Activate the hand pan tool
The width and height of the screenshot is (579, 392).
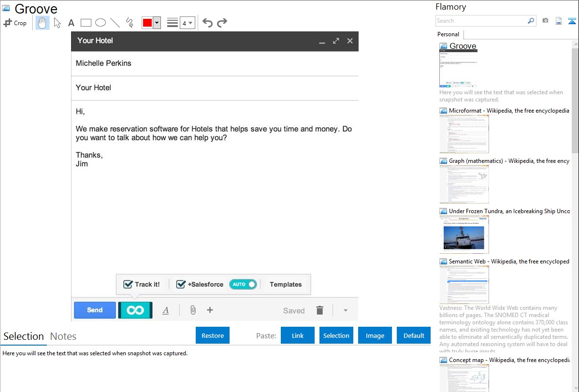[x=43, y=23]
